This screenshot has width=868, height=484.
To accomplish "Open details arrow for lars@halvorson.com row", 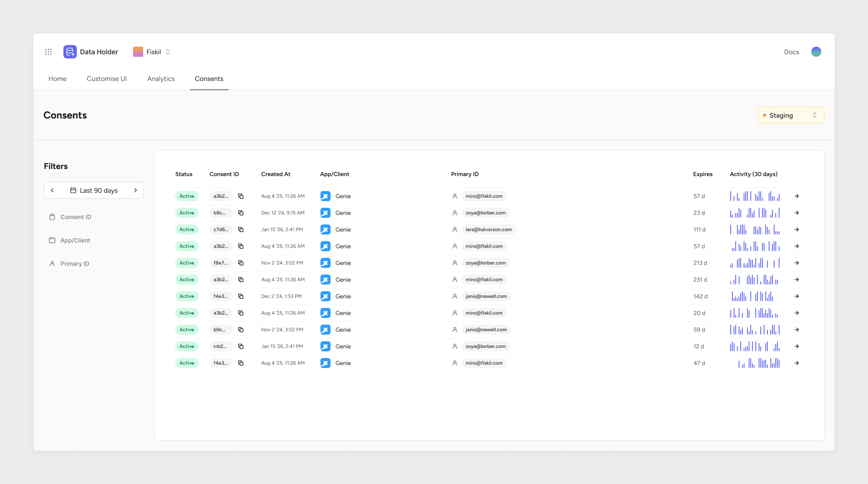I will click(x=797, y=229).
